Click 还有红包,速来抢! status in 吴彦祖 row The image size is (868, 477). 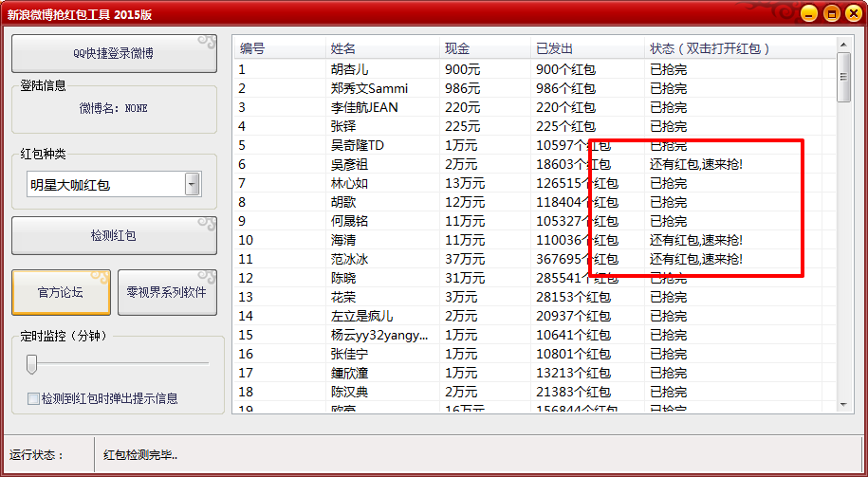(x=696, y=164)
